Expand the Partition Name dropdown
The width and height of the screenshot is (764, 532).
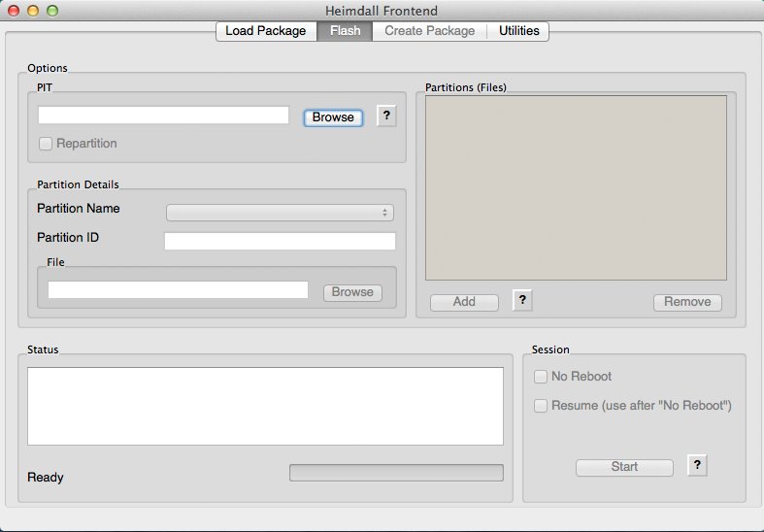point(280,213)
